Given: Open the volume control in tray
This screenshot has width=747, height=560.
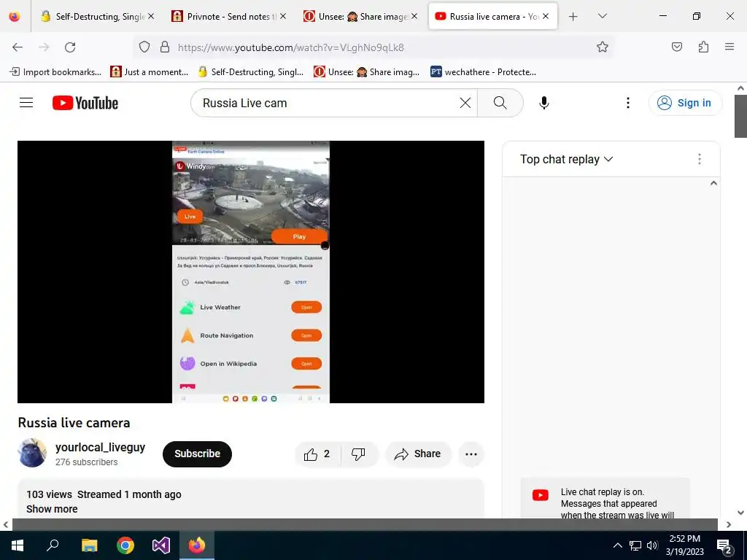Looking at the screenshot, I should (x=652, y=545).
